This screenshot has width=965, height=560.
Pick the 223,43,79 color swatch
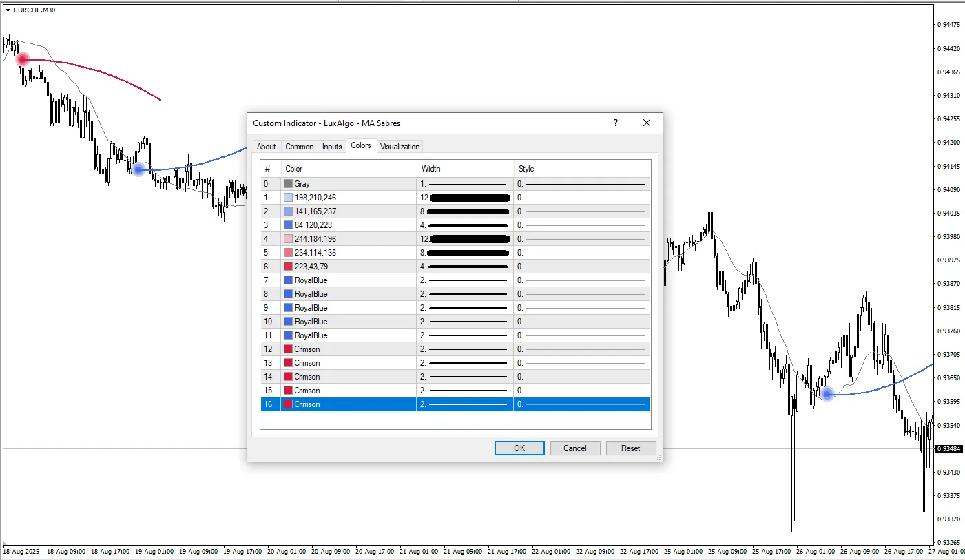coord(288,267)
